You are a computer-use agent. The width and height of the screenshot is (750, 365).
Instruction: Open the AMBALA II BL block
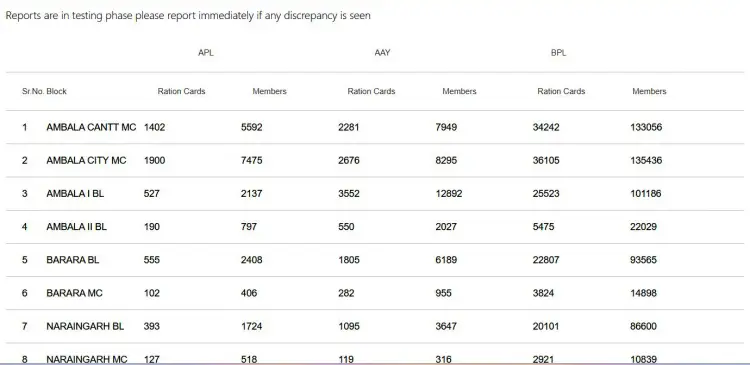[77, 227]
